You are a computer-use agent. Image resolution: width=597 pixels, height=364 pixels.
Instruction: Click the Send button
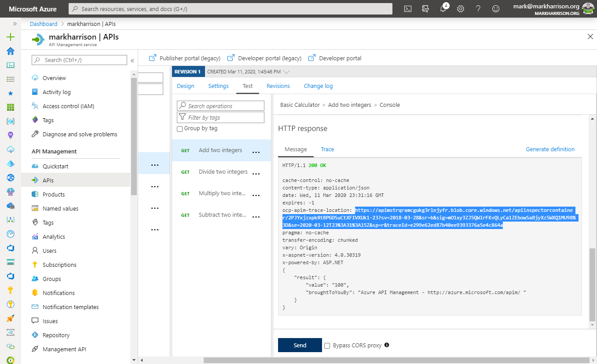point(300,345)
